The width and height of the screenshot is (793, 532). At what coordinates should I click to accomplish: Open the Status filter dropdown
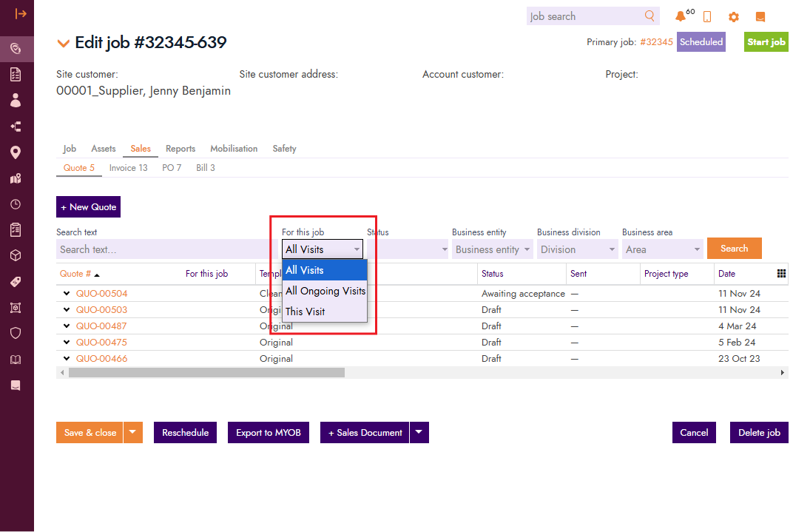(408, 249)
